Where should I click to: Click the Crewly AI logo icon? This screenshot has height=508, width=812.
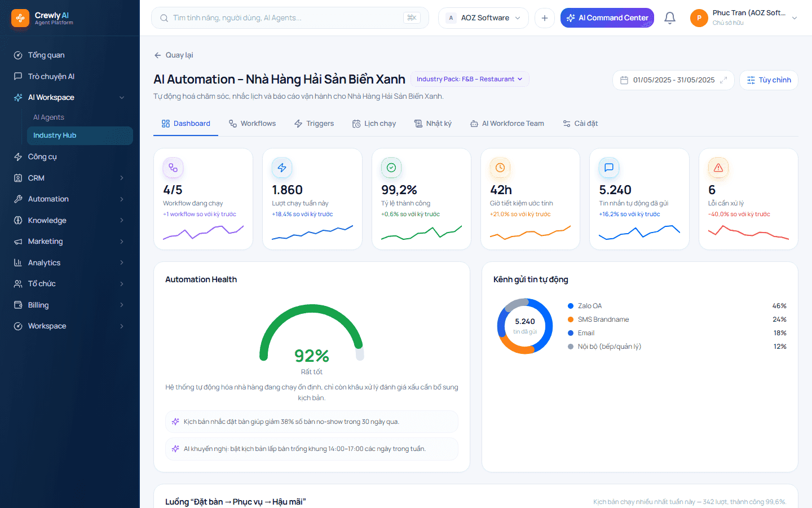tap(20, 18)
